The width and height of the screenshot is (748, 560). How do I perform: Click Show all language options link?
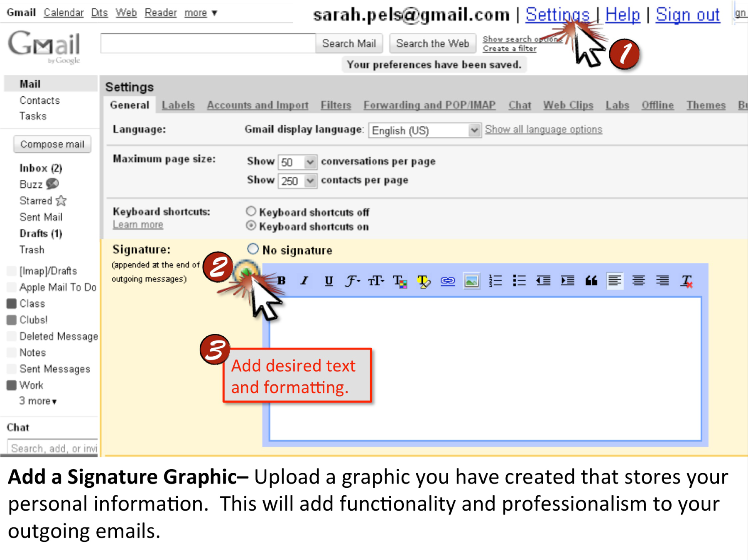click(544, 130)
